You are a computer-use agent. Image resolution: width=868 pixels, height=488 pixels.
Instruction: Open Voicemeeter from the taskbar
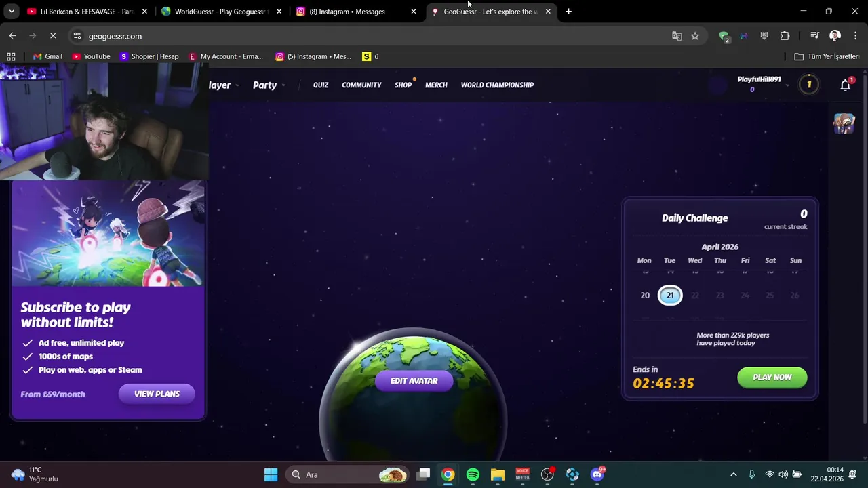click(x=522, y=474)
